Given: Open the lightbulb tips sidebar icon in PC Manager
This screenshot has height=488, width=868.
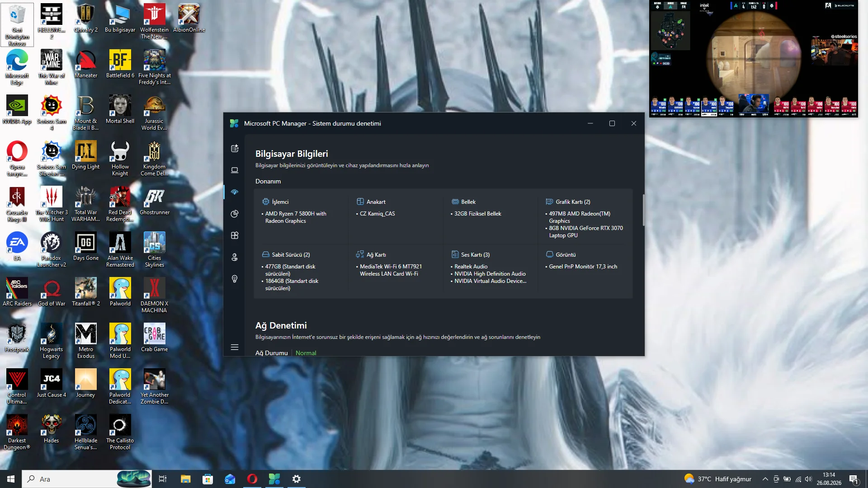Looking at the screenshot, I should click(x=235, y=279).
